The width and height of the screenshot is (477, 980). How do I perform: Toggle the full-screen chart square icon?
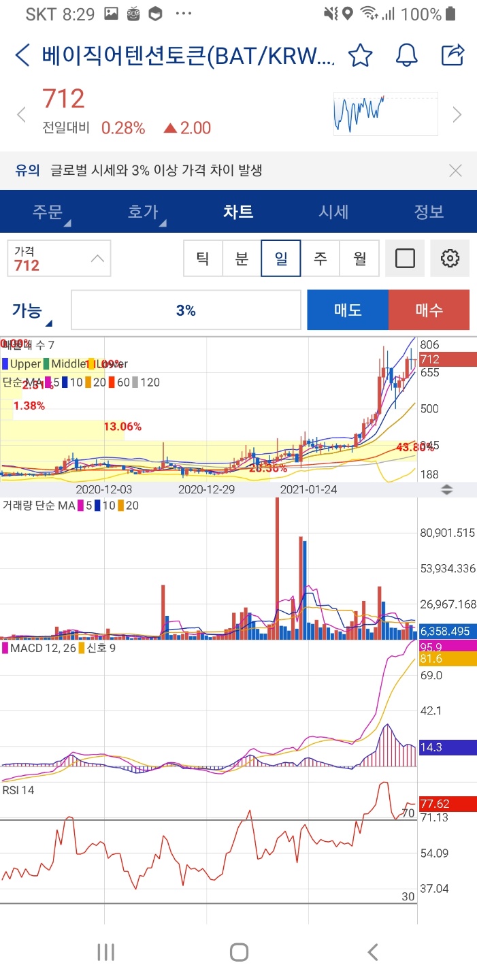click(405, 258)
